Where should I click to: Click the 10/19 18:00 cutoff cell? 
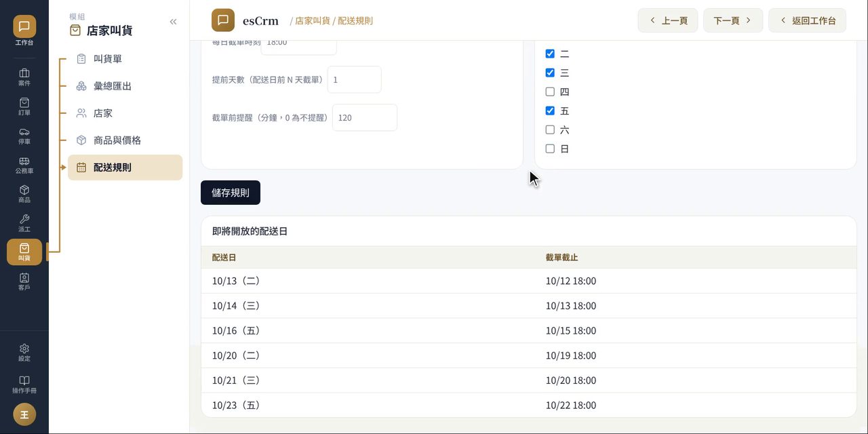(x=571, y=355)
